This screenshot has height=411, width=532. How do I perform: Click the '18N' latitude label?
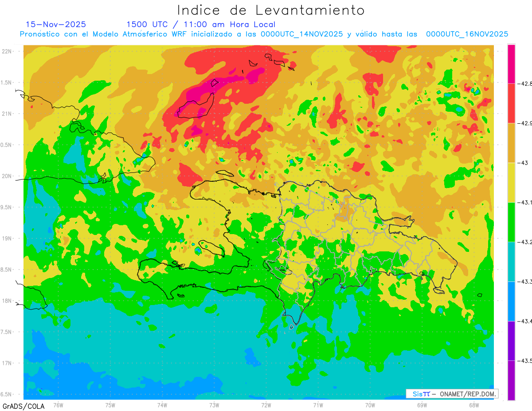coord(7,301)
